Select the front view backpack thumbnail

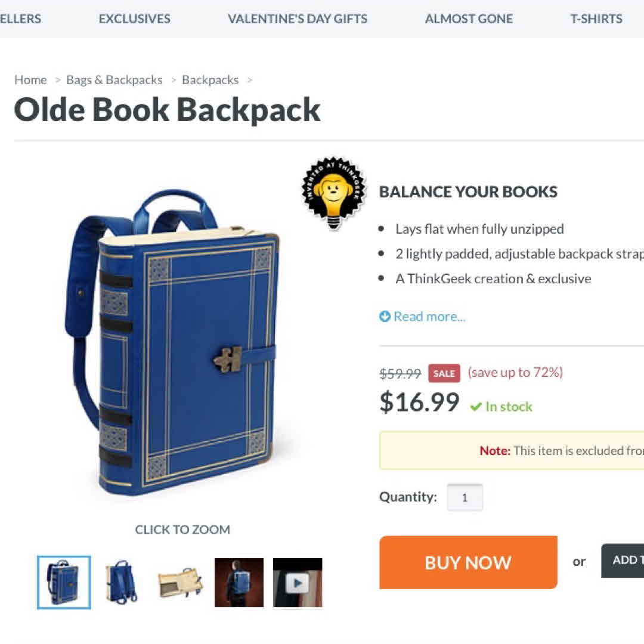click(x=64, y=582)
